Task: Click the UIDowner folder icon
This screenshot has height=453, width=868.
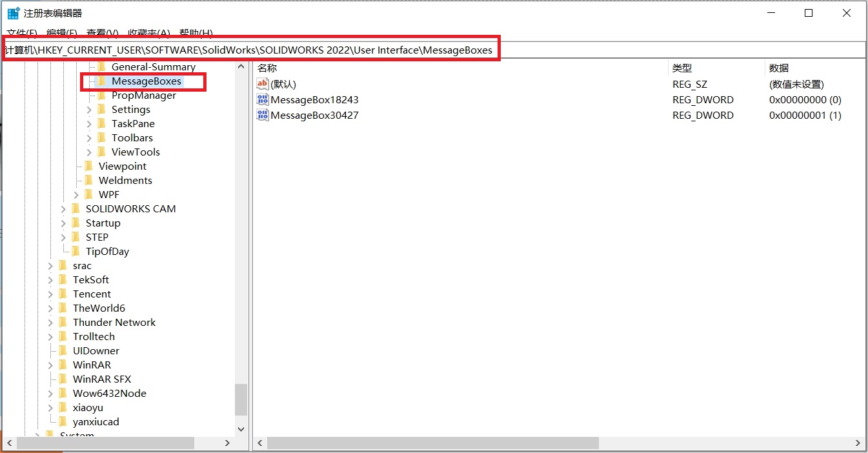Action: 63,350
